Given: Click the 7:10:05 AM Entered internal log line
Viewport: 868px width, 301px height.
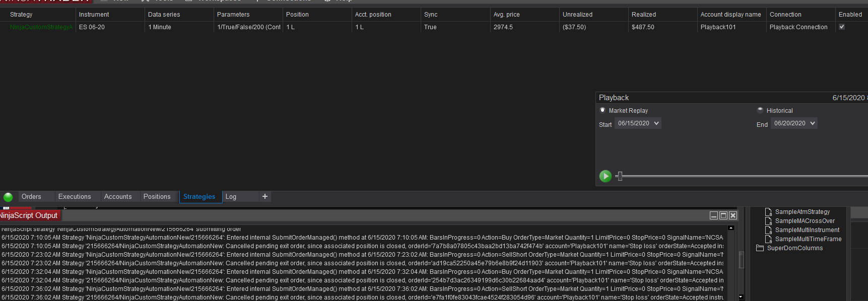Looking at the screenshot, I should (362, 238).
